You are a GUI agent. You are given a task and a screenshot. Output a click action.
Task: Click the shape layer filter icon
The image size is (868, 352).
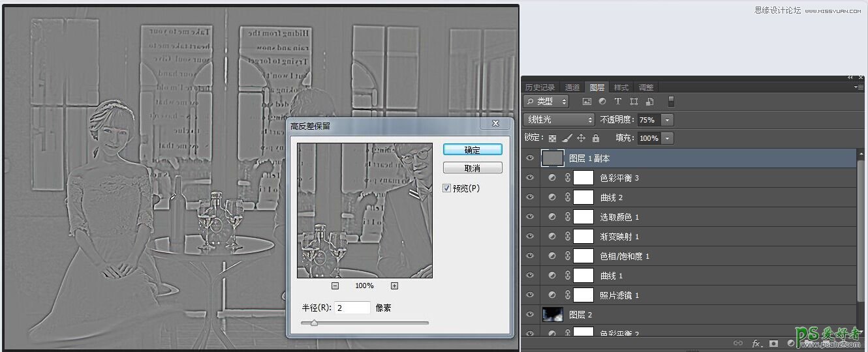pos(634,102)
